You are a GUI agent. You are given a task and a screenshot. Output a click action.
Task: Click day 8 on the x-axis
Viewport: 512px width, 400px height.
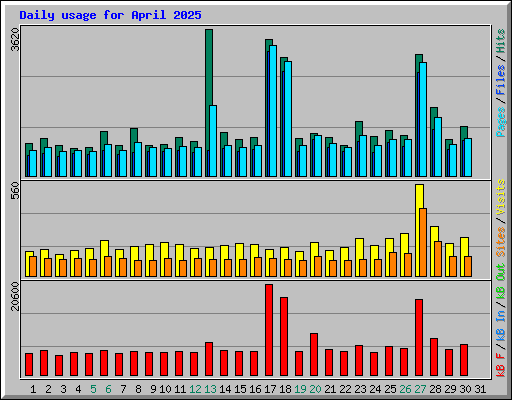pos(138,389)
